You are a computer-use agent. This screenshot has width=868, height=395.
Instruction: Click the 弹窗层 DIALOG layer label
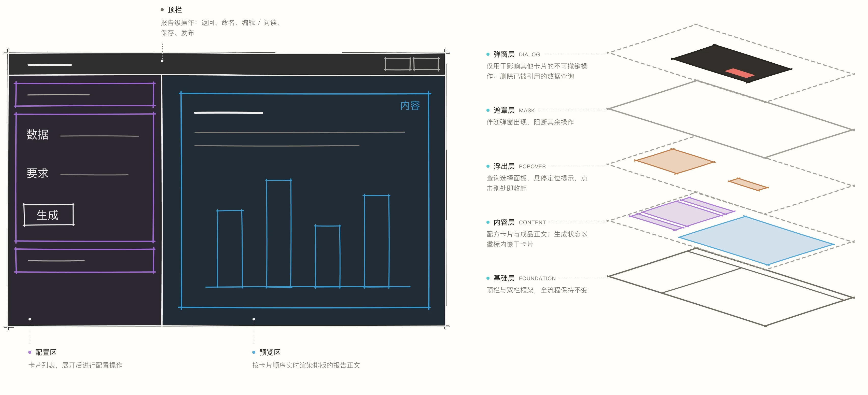pos(516,54)
